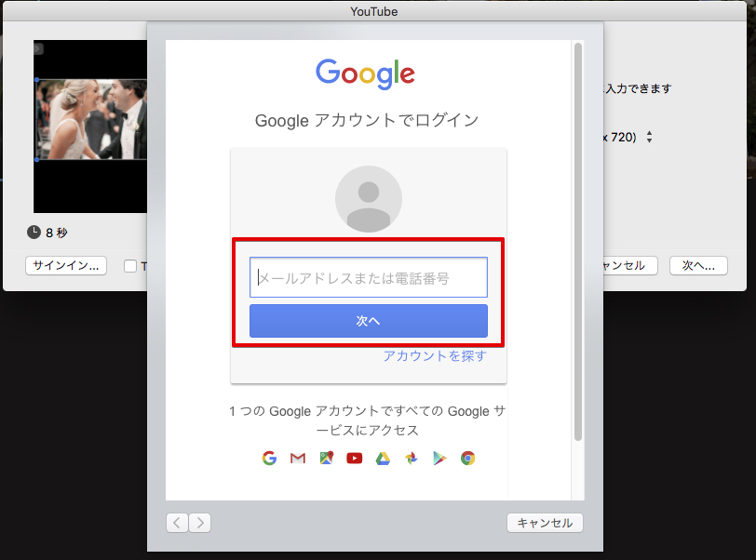Click the gray profile avatar placeholder
Screen dimensions: 756x560
pyautogui.click(x=369, y=199)
